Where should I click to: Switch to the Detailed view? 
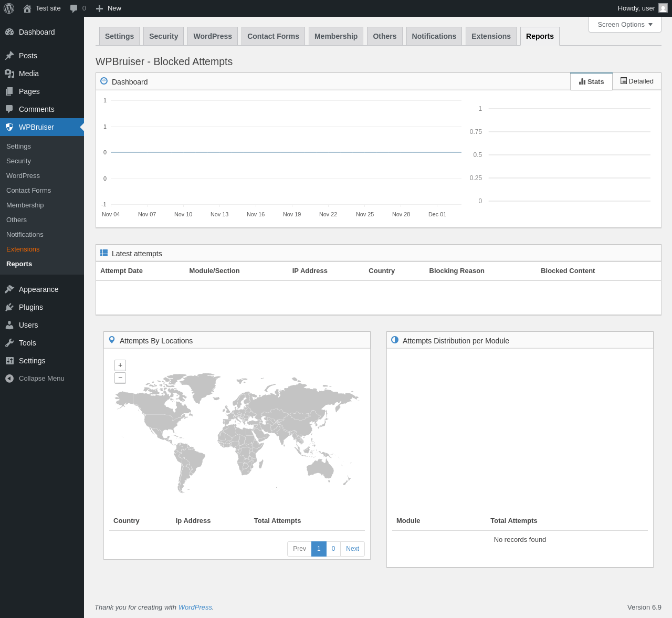pyautogui.click(x=637, y=81)
